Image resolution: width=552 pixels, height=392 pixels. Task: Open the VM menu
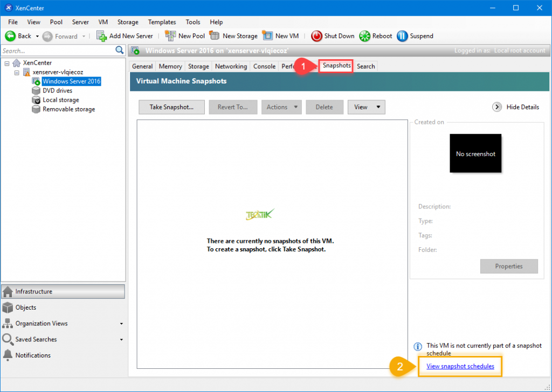102,22
